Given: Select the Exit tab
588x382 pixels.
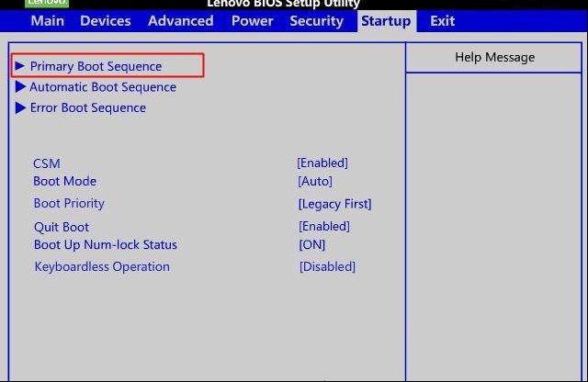Looking at the screenshot, I should click(443, 20).
